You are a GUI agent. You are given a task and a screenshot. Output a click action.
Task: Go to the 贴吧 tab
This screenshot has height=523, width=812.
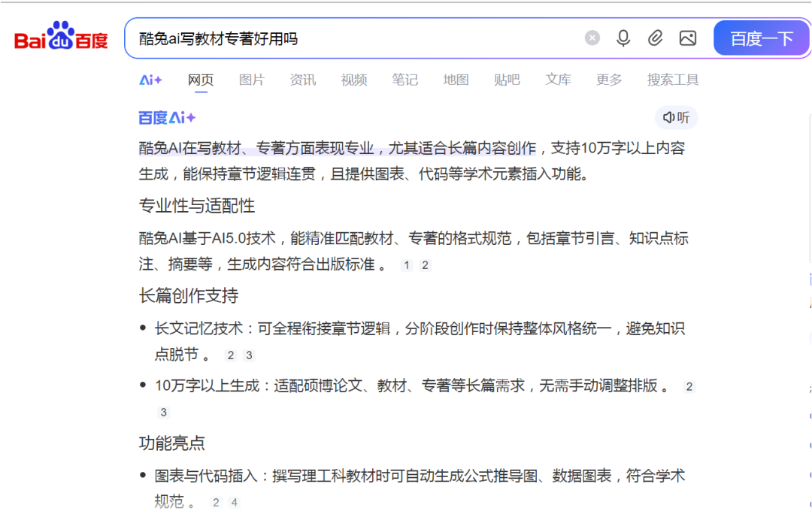pos(507,80)
